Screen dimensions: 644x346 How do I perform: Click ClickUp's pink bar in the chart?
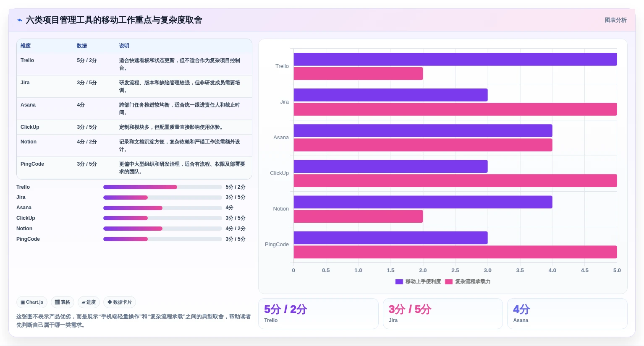[455, 180]
